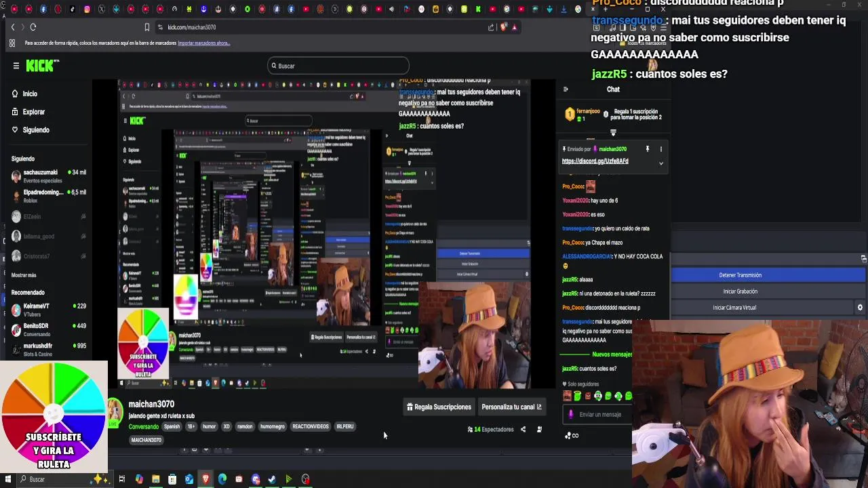Click Detener Transmisión in OBS
Viewport: 868px width, 488px height.
pos(768,275)
